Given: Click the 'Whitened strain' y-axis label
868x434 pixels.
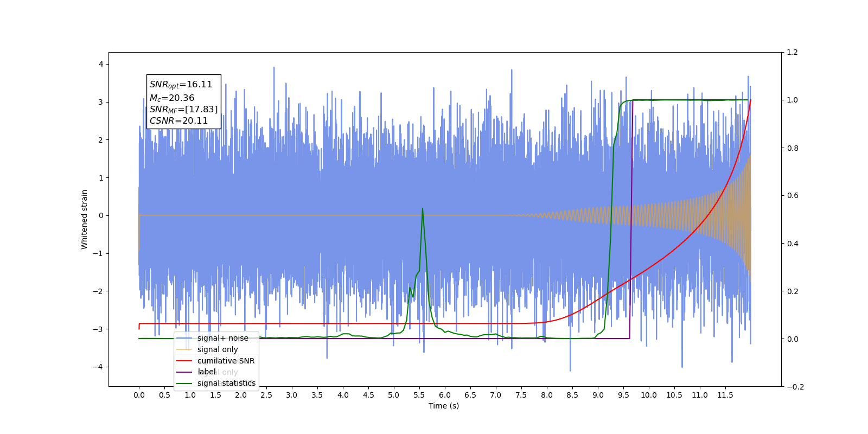Looking at the screenshot, I should (84, 219).
